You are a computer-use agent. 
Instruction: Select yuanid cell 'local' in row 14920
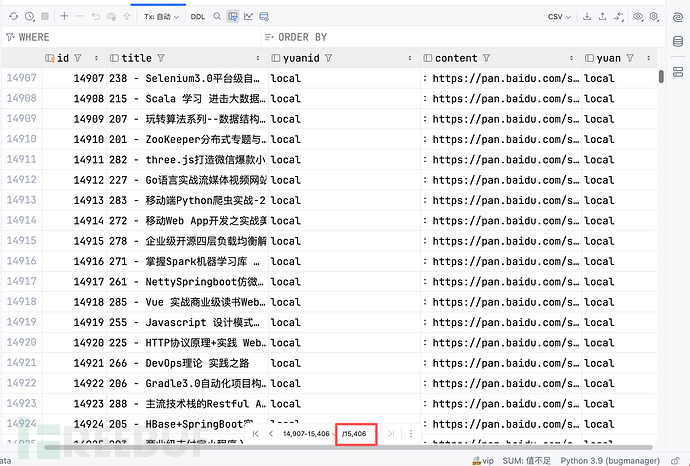(x=345, y=343)
